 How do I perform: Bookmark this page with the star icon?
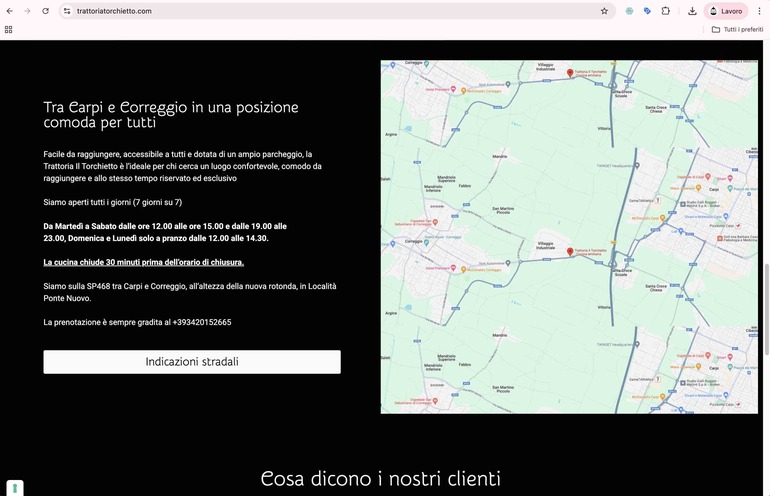604,11
